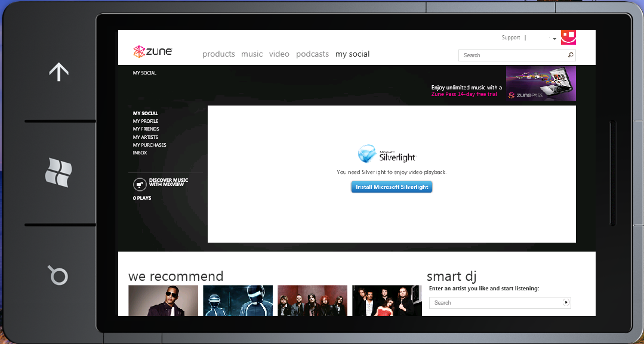
Task: Click the MY SOCIAL breadcrumb heading
Action: click(x=144, y=73)
